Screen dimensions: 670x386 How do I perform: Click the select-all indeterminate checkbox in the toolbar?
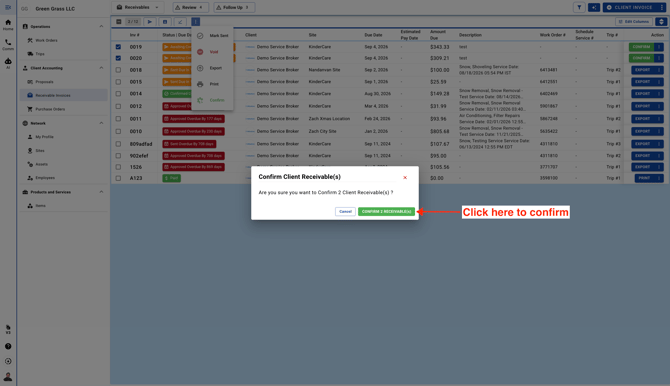point(118,22)
